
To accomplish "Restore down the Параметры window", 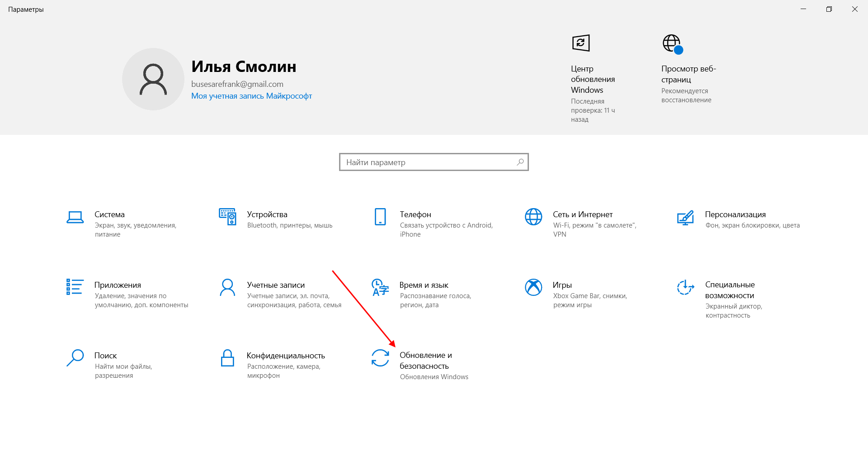I will coord(829,9).
